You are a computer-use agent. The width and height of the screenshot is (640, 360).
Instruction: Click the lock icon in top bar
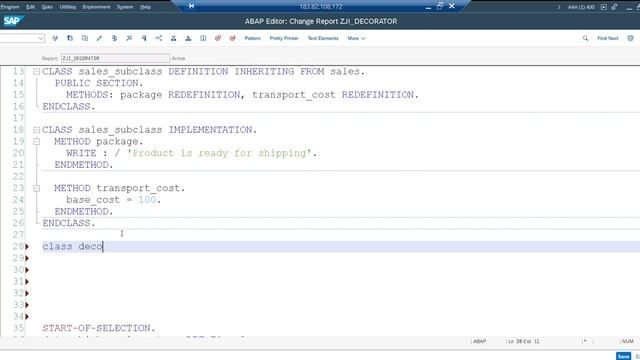tap(614, 7)
